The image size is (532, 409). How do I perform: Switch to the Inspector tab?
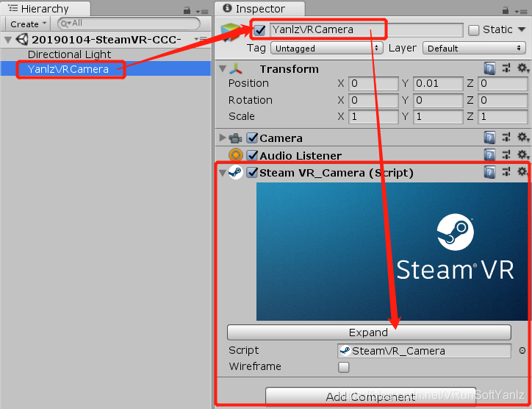(259, 9)
